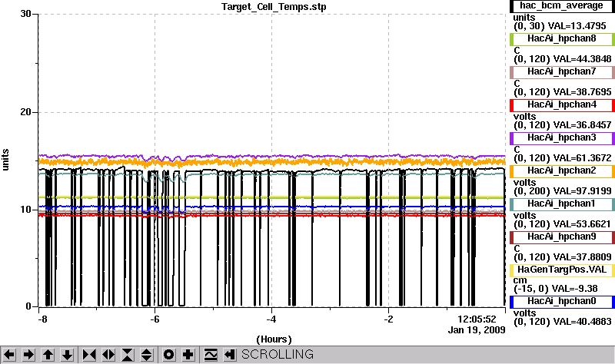Select the HacAi_hpchan3 purple legend entry
This screenshot has height=364, width=615.
[562, 138]
